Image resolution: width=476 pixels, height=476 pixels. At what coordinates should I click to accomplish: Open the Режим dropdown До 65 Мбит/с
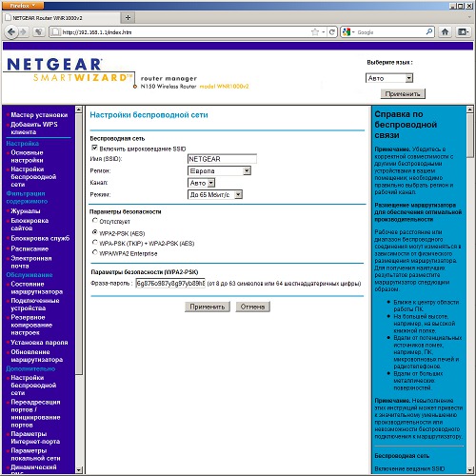[215, 194]
